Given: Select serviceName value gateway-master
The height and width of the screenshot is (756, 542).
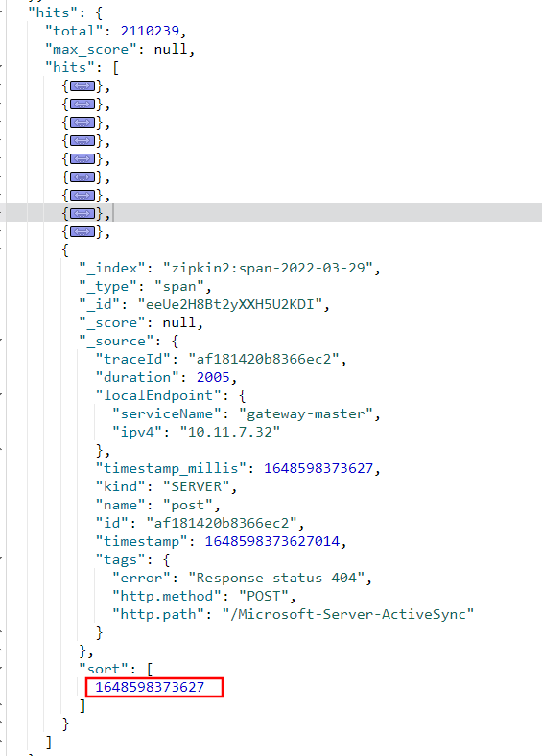Looking at the screenshot, I should [x=306, y=414].
